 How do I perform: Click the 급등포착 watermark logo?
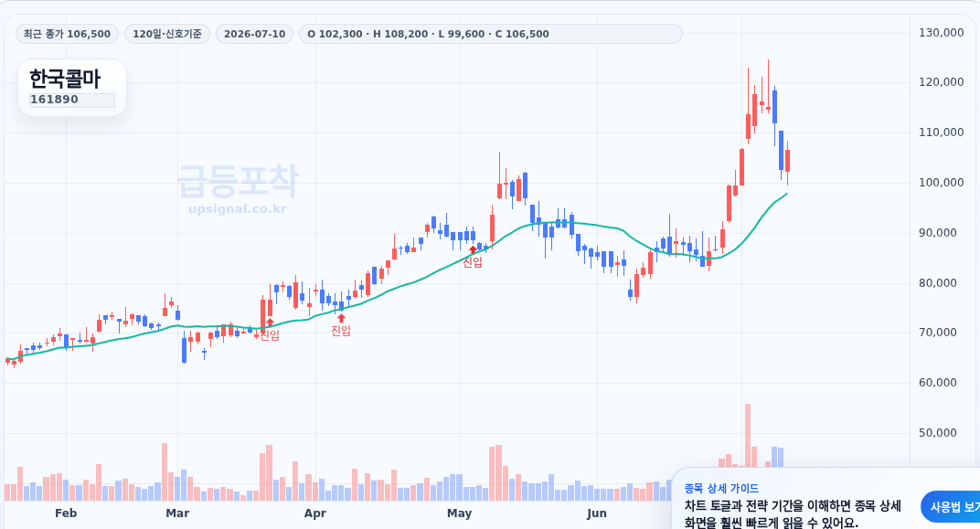tap(238, 181)
